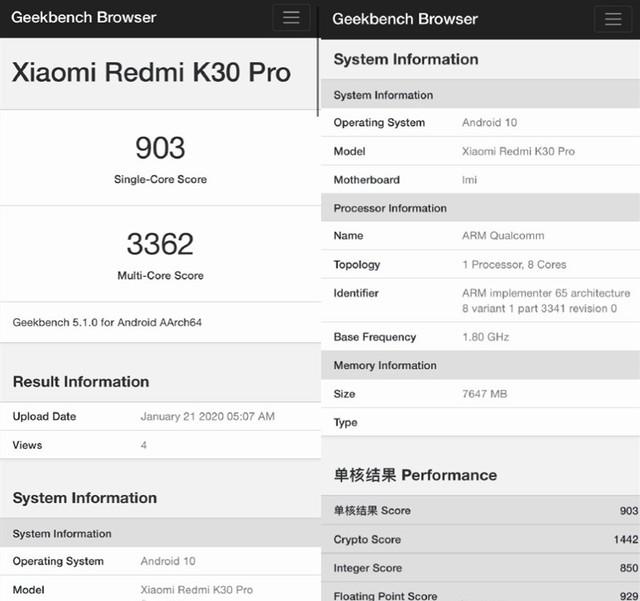Click the right page System Information large heading
This screenshot has width=640, height=601.
click(406, 59)
